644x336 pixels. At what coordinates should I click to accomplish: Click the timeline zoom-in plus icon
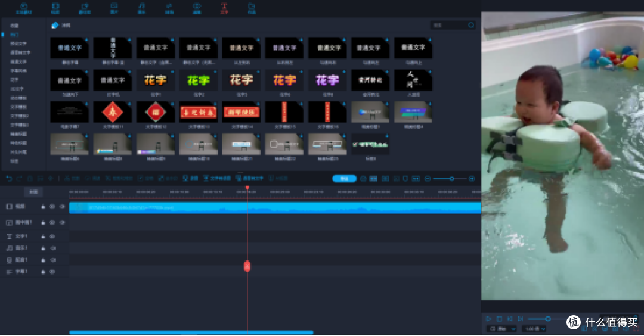click(x=472, y=179)
